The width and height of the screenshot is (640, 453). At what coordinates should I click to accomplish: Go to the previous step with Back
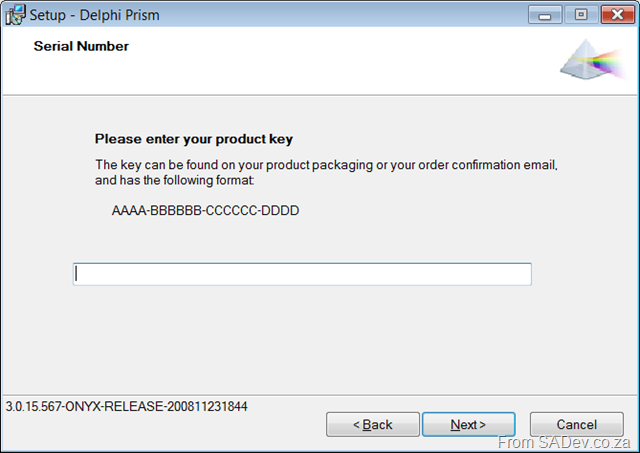373,424
